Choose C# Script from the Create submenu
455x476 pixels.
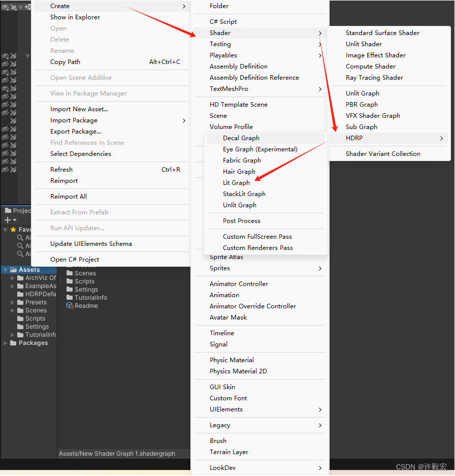224,21
